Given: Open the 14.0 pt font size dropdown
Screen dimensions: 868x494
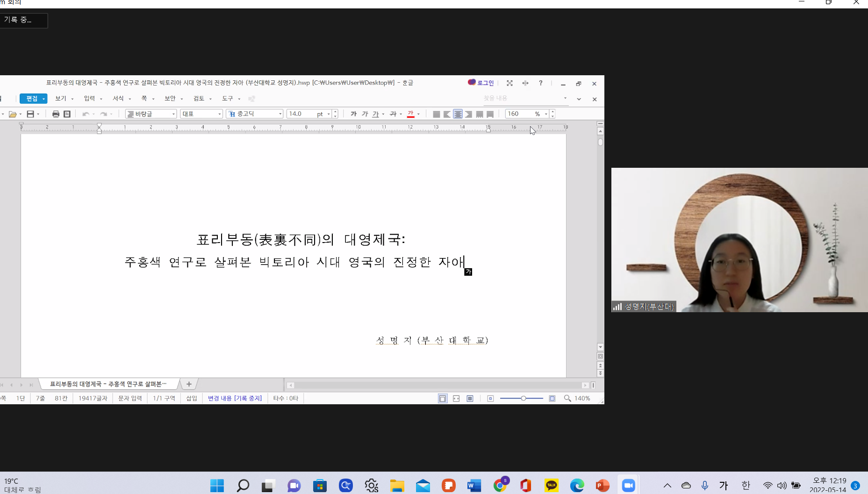Looking at the screenshot, I should coord(329,114).
